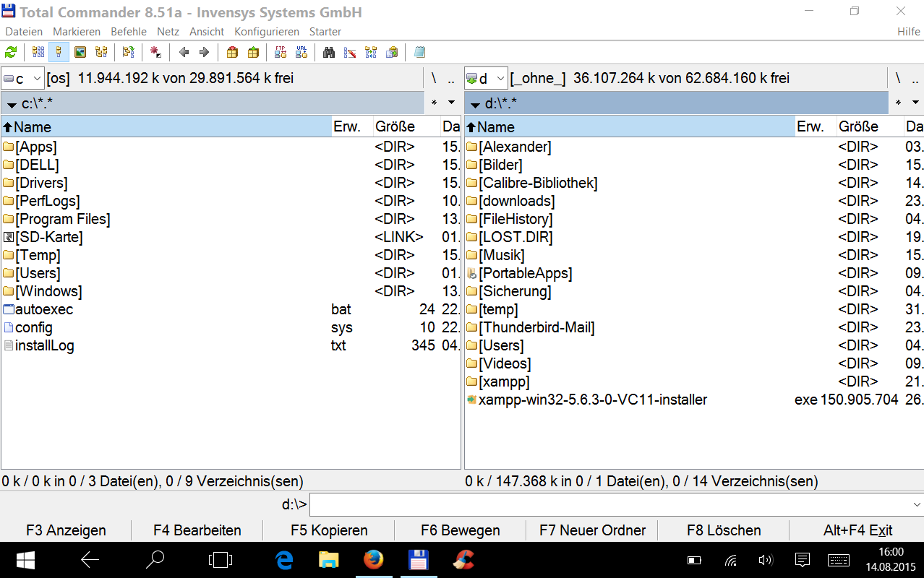The image size is (924, 578).
Task: Sort left panel by Name column header
Action: point(166,126)
